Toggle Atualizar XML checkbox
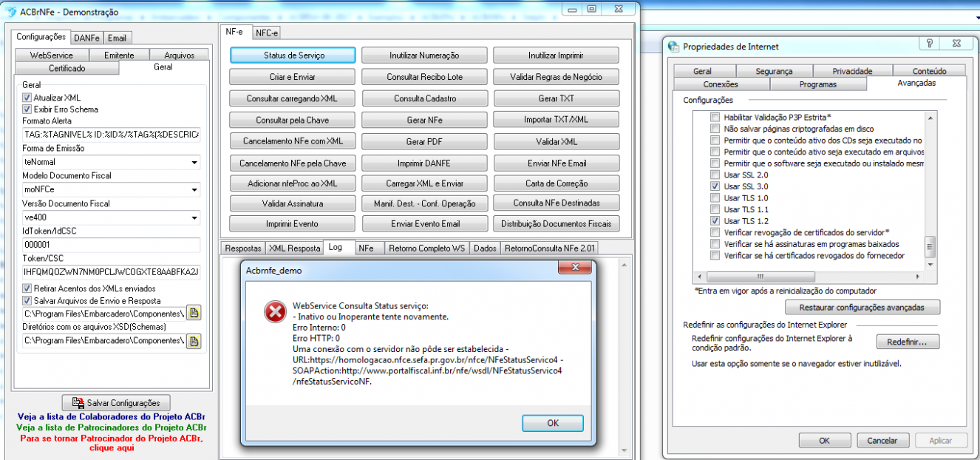The image size is (980, 460). click(x=27, y=98)
